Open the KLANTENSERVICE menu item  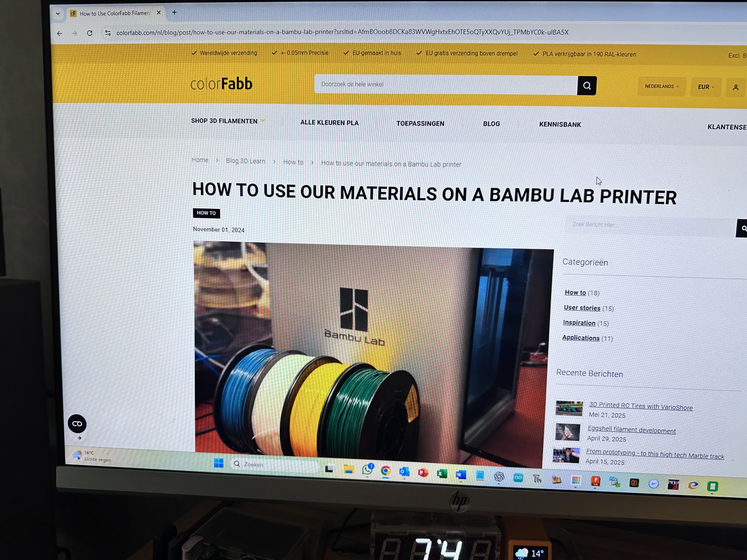tap(727, 127)
